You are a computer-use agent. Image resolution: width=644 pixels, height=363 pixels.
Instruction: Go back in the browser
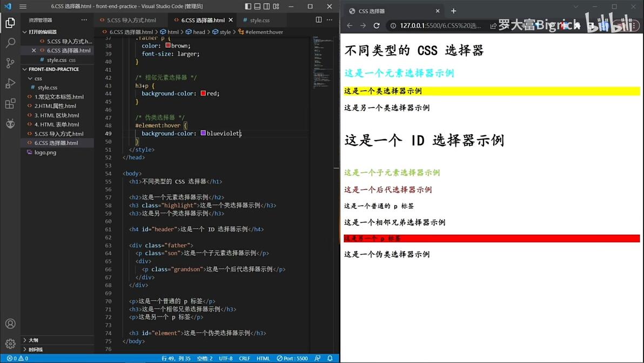tap(350, 25)
